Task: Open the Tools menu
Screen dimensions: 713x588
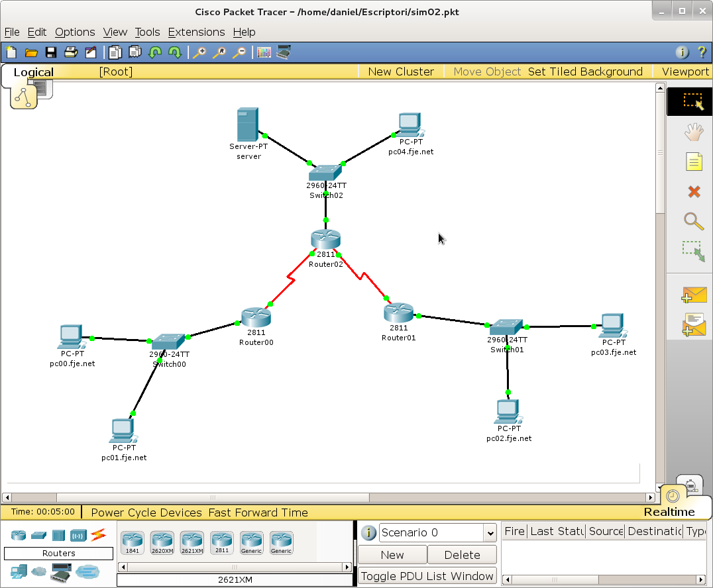Action: [147, 32]
